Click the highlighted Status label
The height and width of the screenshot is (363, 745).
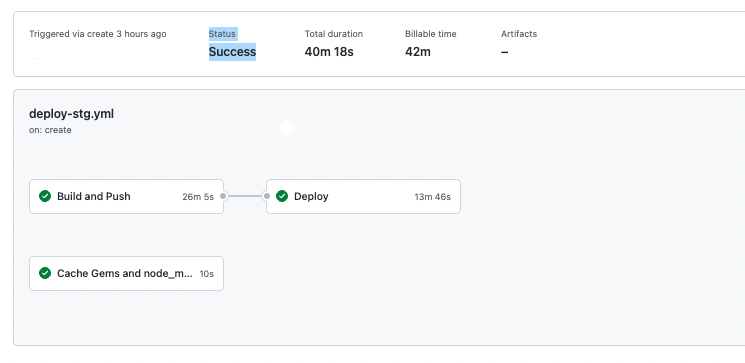[x=222, y=34]
